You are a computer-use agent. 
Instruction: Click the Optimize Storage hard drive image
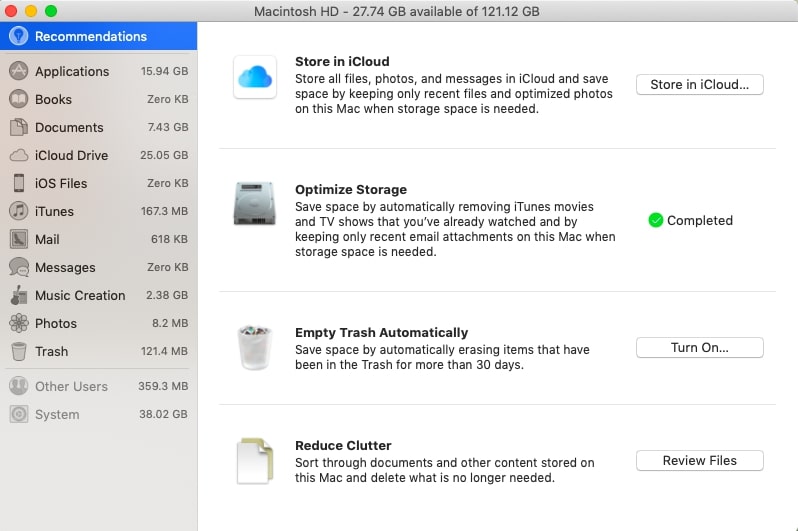[254, 203]
